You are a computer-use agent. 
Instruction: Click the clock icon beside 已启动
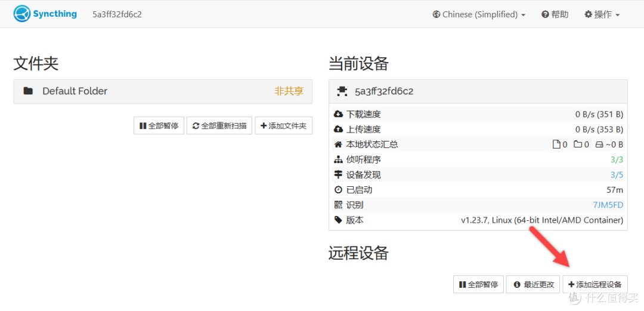(339, 190)
